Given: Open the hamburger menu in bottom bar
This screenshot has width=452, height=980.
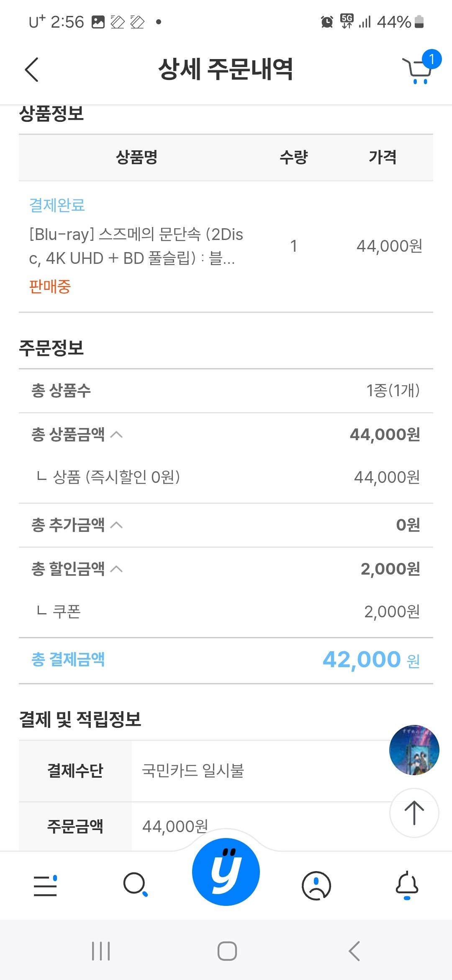Looking at the screenshot, I should (45, 885).
